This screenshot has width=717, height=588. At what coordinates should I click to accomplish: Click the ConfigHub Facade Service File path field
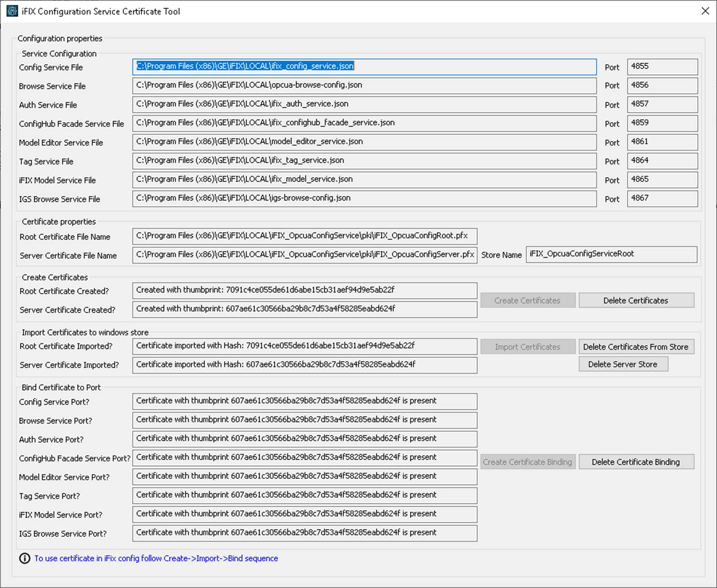pyautogui.click(x=364, y=123)
